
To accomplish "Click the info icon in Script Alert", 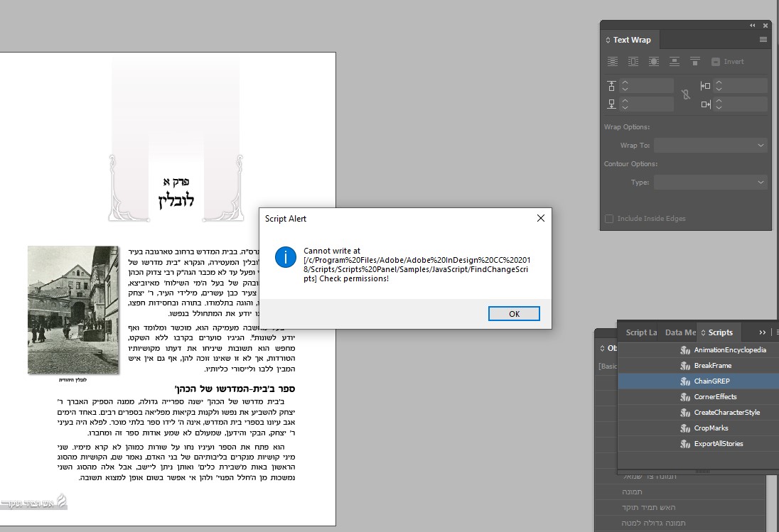I will pos(285,258).
